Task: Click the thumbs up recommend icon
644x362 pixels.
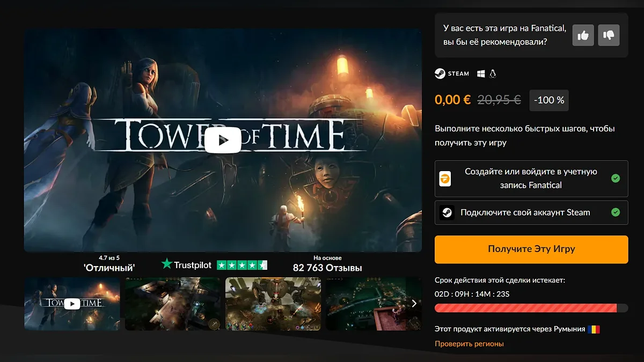Action: pyautogui.click(x=583, y=35)
